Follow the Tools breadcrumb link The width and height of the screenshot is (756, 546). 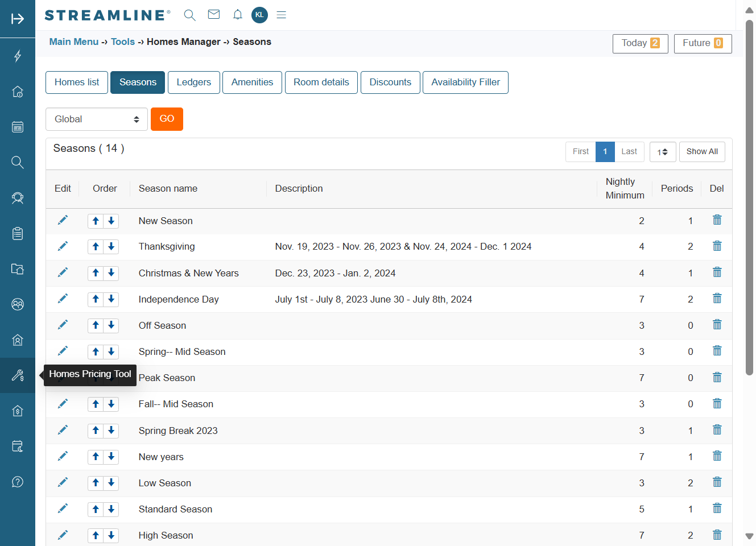coord(123,42)
